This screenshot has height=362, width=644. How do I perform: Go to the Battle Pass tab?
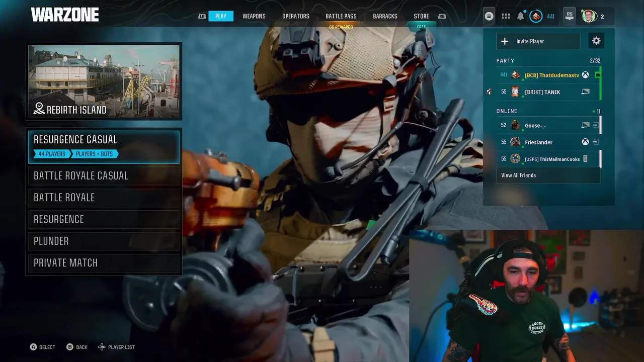(x=341, y=16)
